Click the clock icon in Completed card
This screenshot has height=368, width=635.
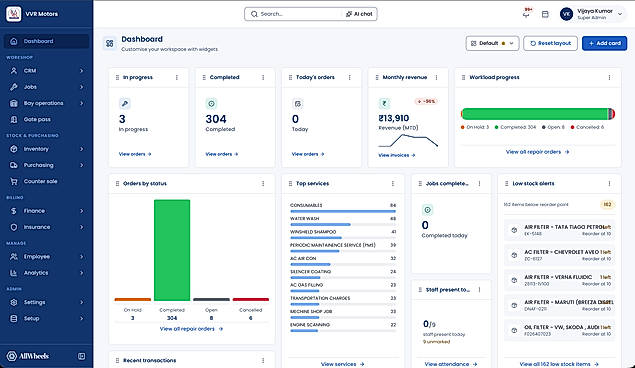211,104
